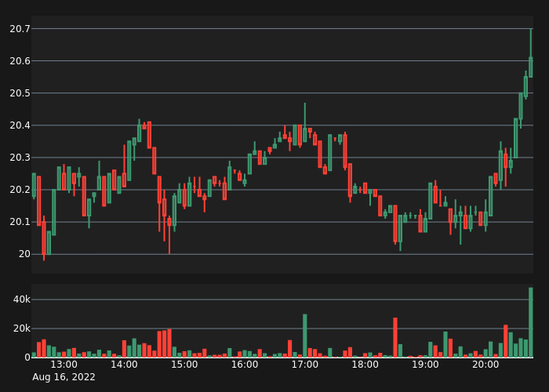Click the 20.7 price axis label

[20, 29]
